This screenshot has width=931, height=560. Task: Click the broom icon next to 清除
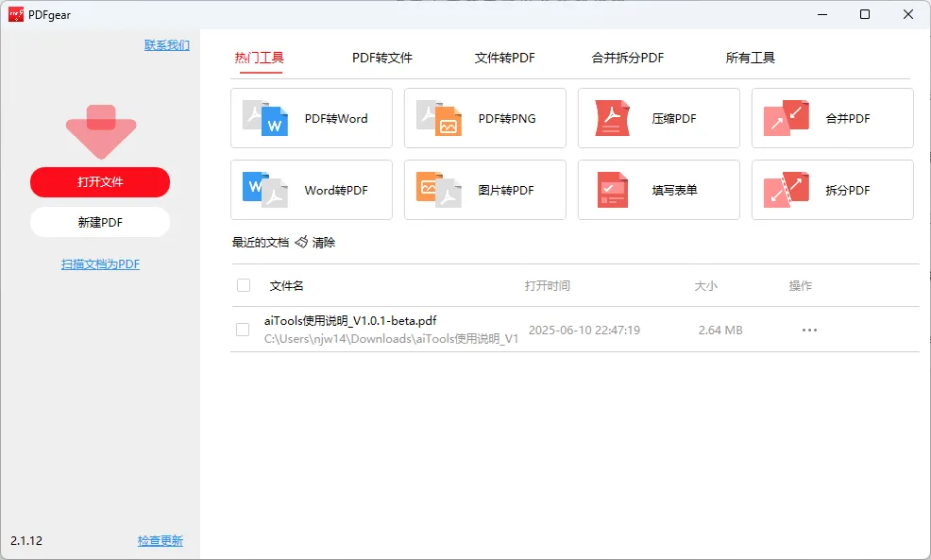click(301, 243)
